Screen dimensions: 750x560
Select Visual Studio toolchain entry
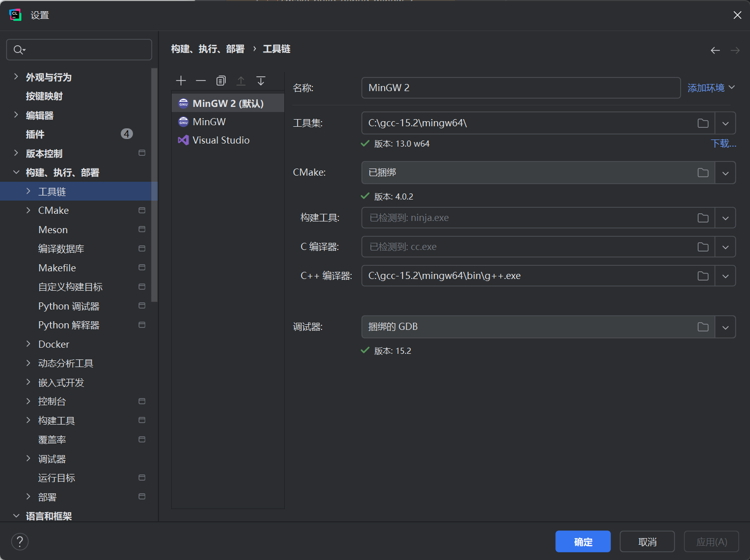[228, 140]
